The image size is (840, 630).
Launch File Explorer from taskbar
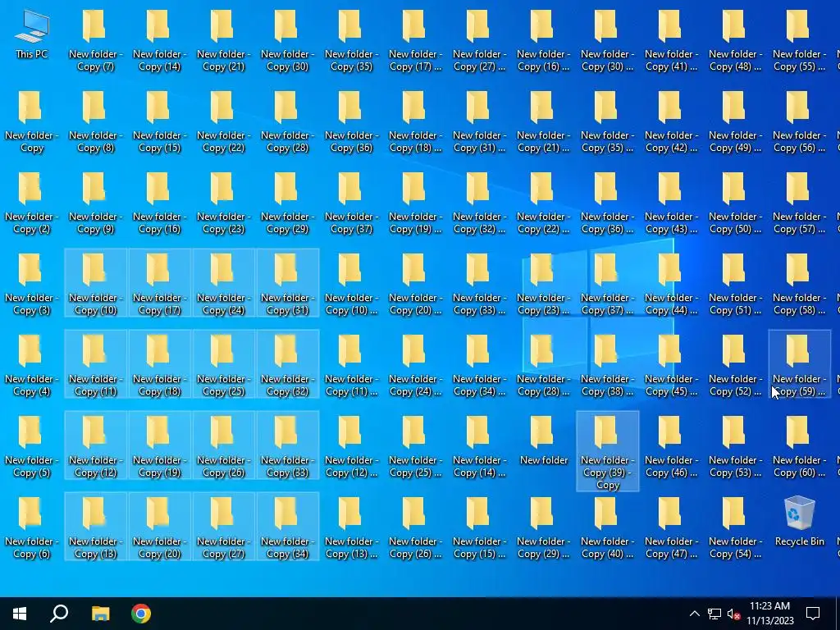point(100,614)
